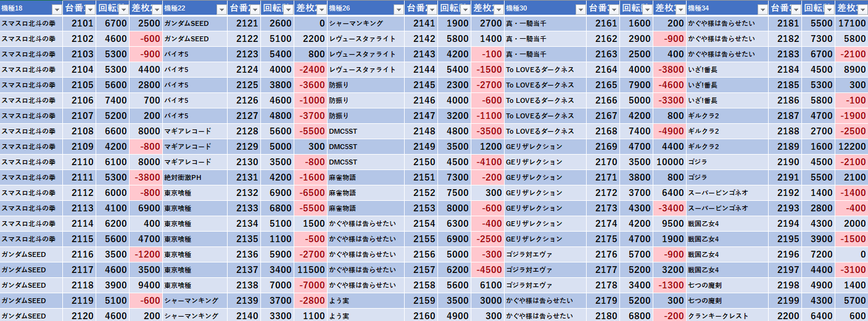The width and height of the screenshot is (868, 321).
Task: Open the 機種30 column filter dropdown
Action: [580, 9]
